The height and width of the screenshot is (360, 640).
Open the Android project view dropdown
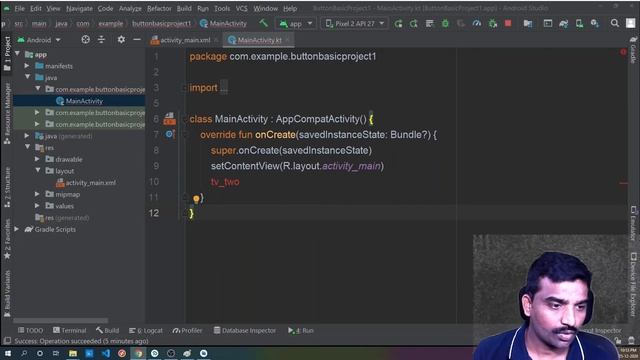click(39, 40)
